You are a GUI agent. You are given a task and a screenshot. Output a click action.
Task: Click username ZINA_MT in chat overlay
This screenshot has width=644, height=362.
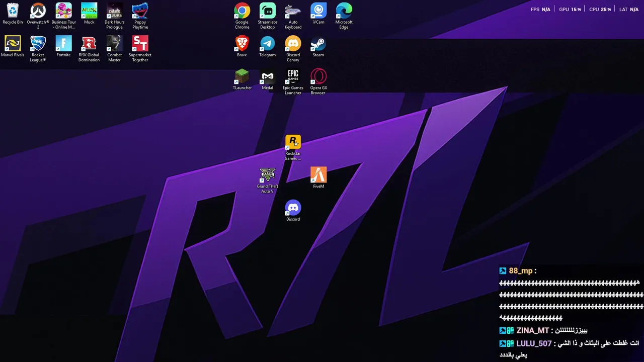pyautogui.click(x=532, y=330)
